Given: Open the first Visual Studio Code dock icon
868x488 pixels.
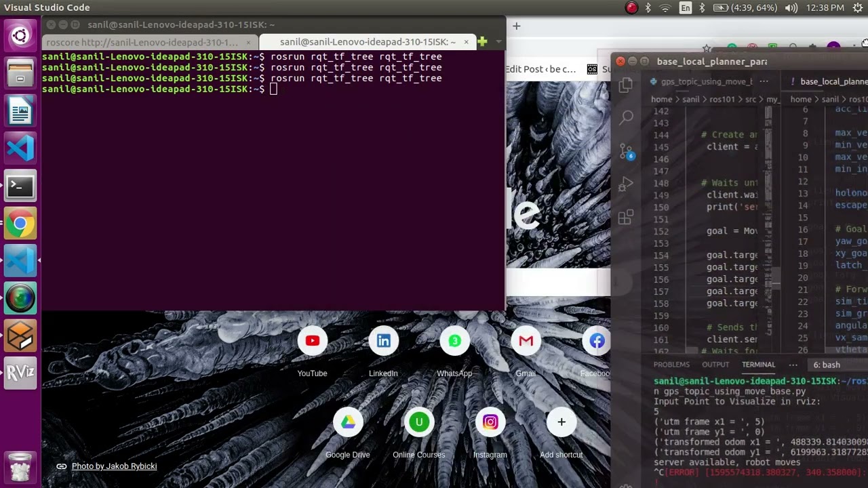Looking at the screenshot, I should [x=20, y=148].
